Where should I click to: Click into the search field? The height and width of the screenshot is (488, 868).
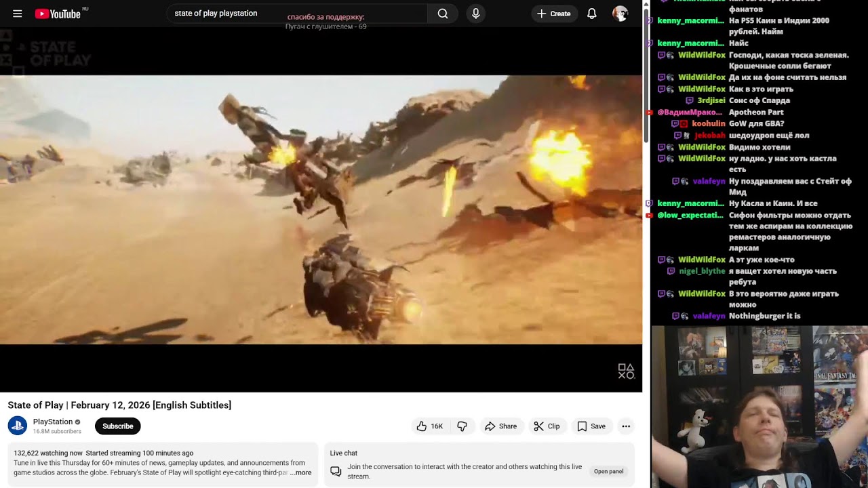pos(297,14)
